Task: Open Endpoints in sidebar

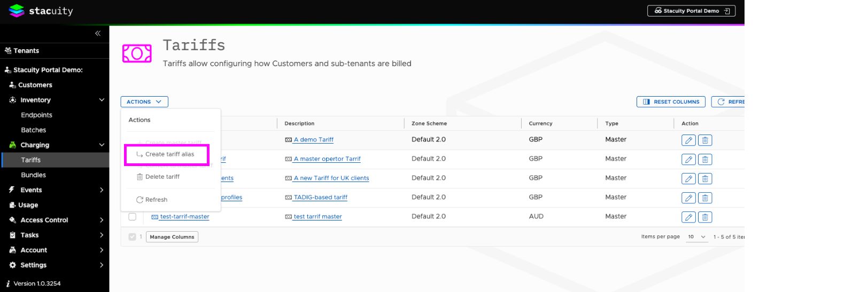Action: (36, 115)
